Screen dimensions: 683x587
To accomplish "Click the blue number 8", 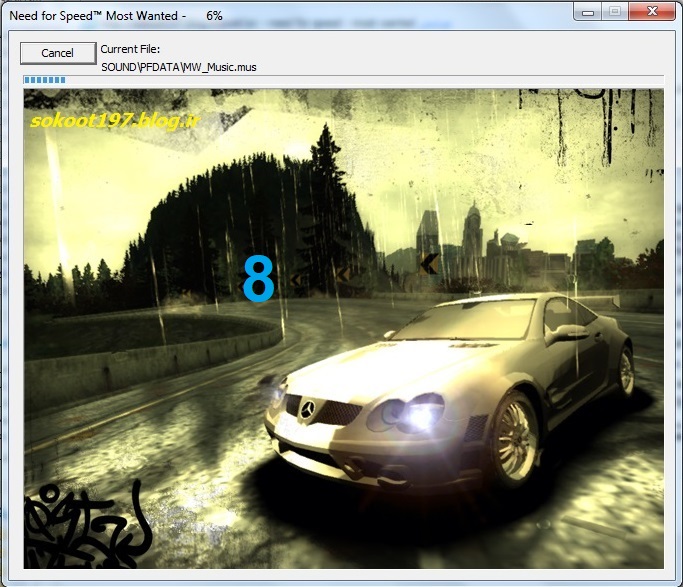I will (x=258, y=280).
